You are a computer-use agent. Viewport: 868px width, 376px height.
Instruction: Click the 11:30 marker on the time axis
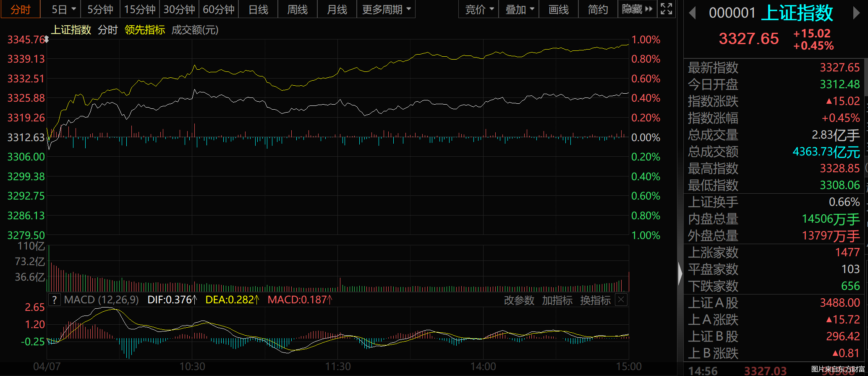point(338,366)
